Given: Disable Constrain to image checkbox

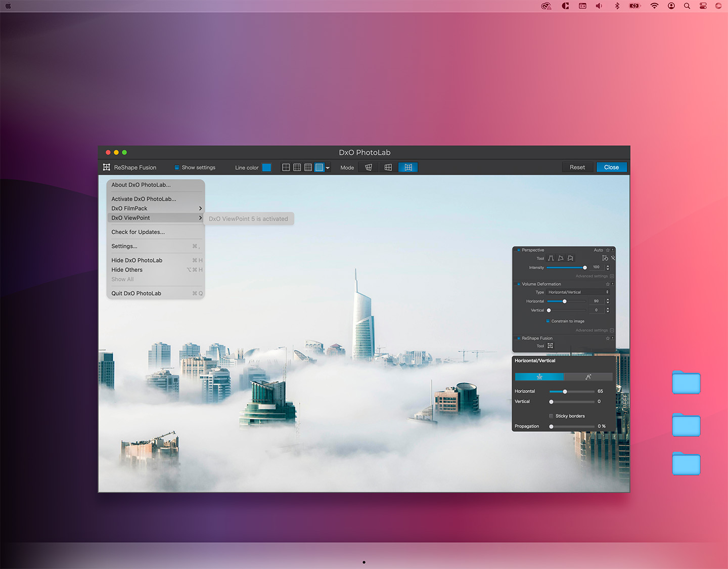Looking at the screenshot, I should click(x=548, y=321).
